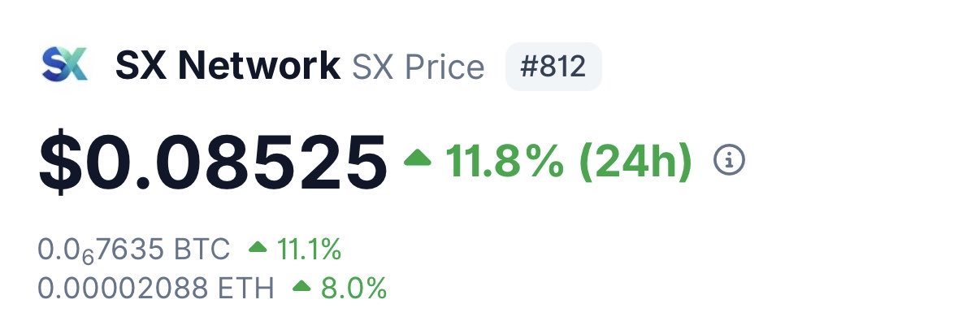This screenshot has height=330, width=980.
Task: Click the SX Price label
Action: [x=418, y=67]
